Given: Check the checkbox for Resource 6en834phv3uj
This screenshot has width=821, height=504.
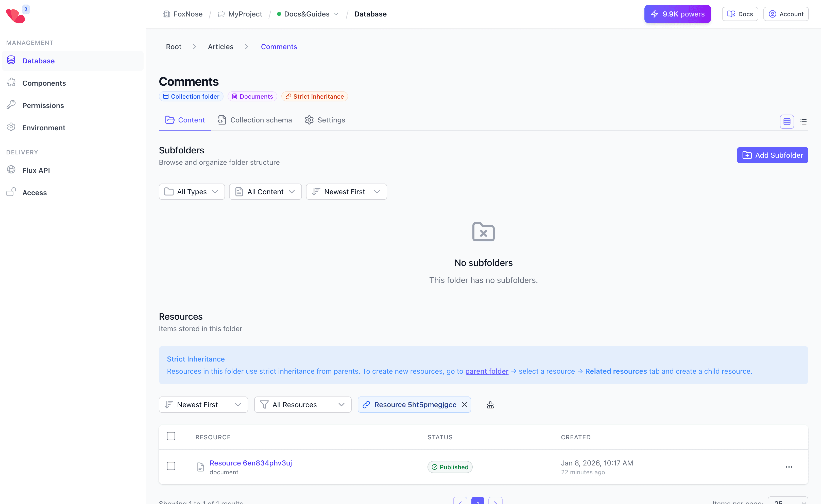Looking at the screenshot, I should tap(171, 466).
